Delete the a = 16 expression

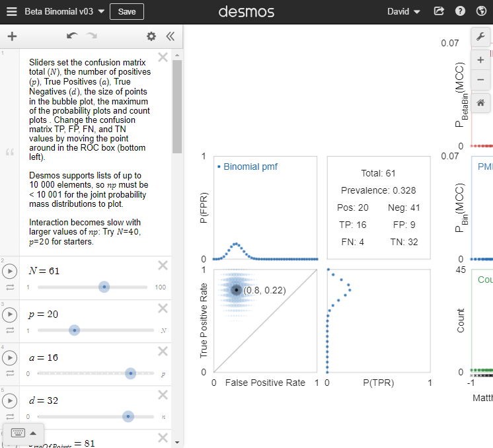point(163,351)
